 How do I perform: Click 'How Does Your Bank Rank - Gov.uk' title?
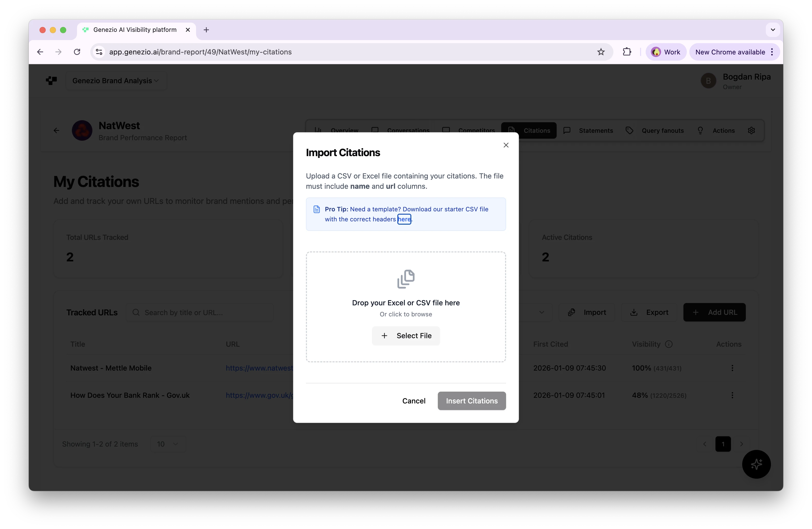[130, 395]
